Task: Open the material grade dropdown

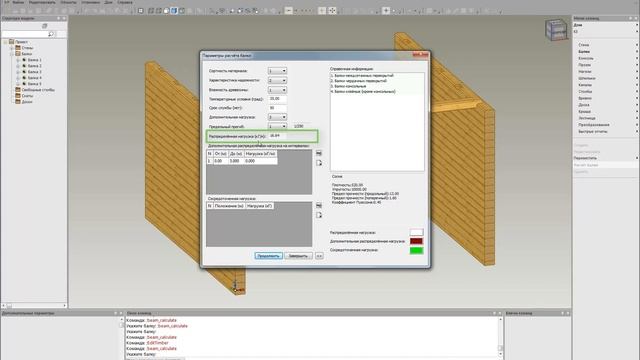Action: click(x=277, y=71)
